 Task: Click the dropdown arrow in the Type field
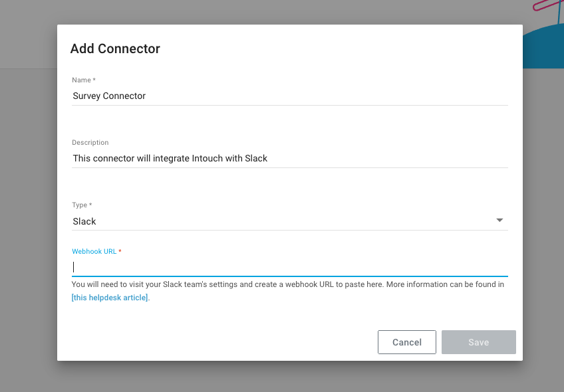click(x=499, y=221)
